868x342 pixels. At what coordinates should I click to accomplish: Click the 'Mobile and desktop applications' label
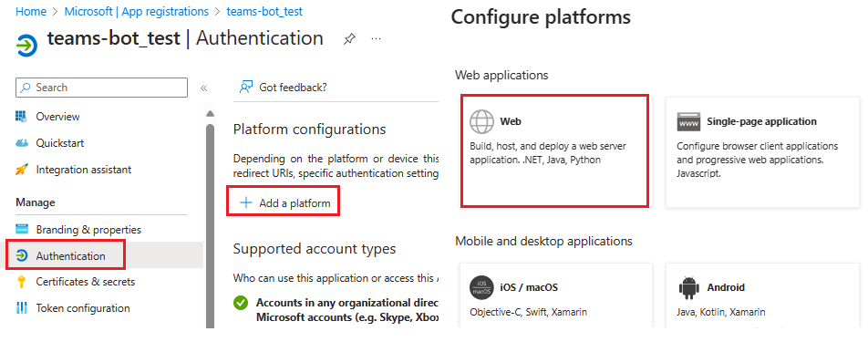[x=543, y=241]
